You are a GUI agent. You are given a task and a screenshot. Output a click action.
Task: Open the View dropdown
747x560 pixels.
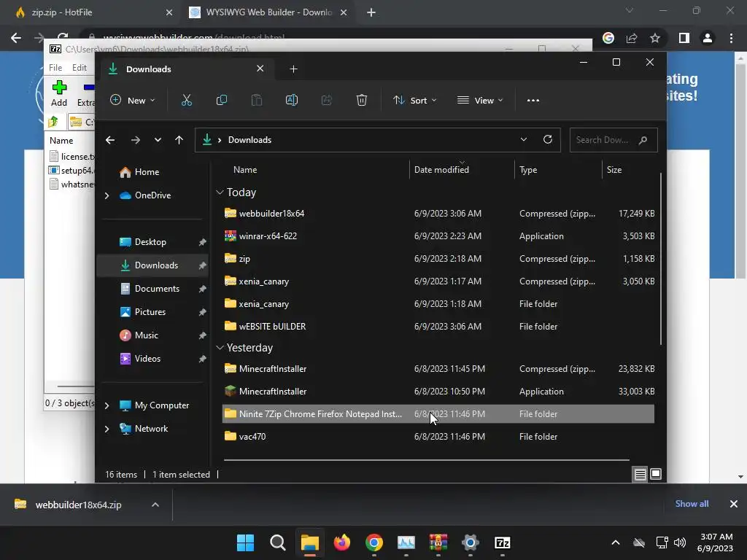tap(480, 101)
